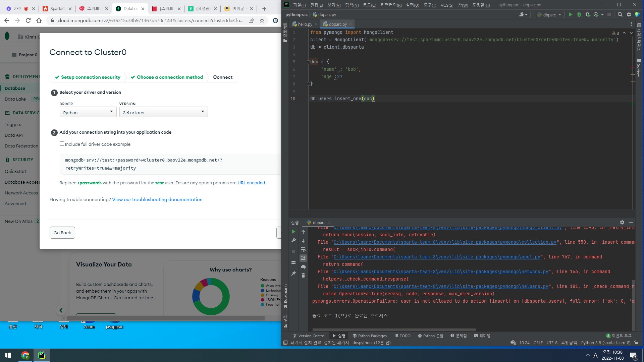Open PyCharm Search Everywhere magnifier
The height and width of the screenshot is (362, 644).
click(620, 14)
